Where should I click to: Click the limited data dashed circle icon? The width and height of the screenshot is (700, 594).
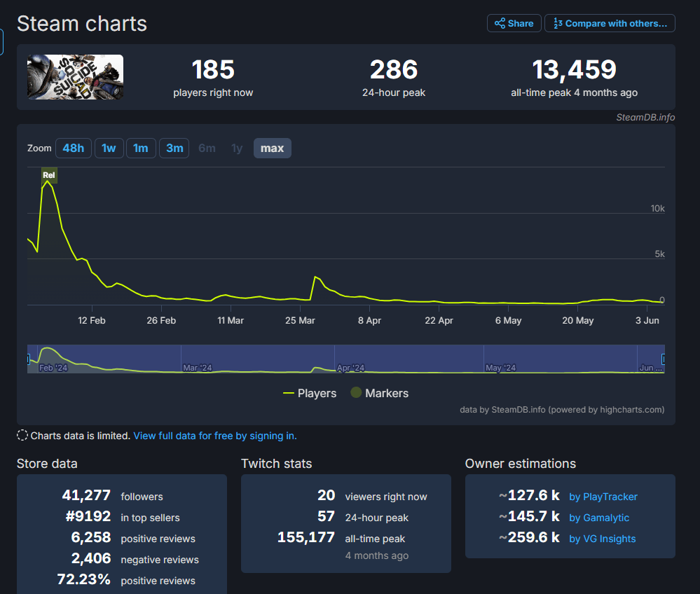(22, 436)
